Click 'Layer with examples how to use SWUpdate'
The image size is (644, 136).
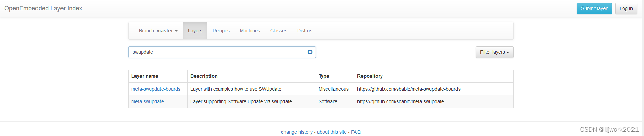(236, 89)
